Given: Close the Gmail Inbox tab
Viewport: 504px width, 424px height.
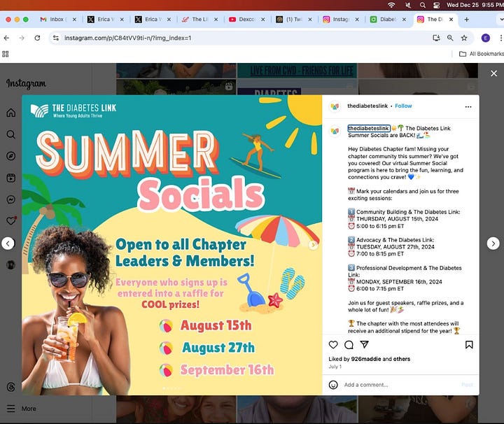Looking at the screenshot, I should pyautogui.click(x=75, y=20).
